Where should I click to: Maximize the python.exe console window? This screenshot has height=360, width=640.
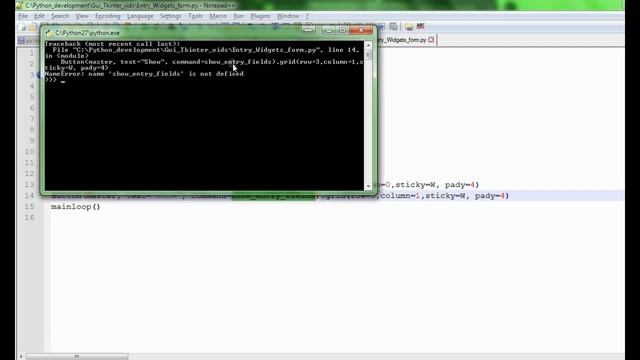[342, 31]
